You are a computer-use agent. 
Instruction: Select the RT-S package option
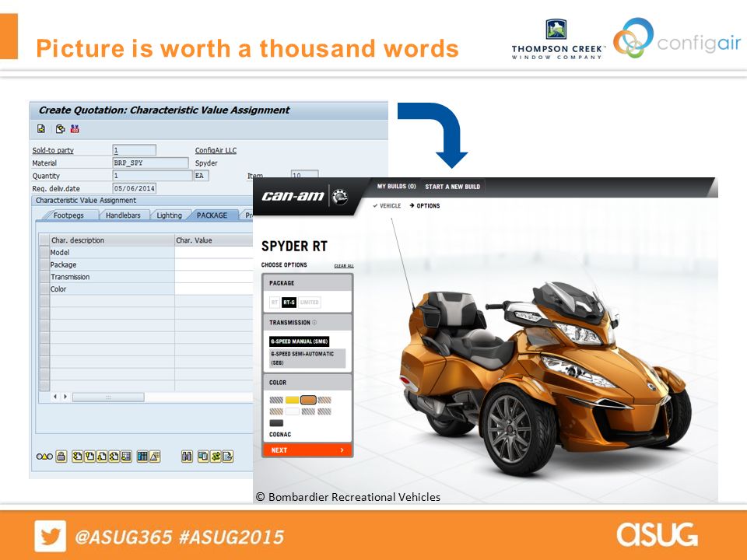(289, 302)
